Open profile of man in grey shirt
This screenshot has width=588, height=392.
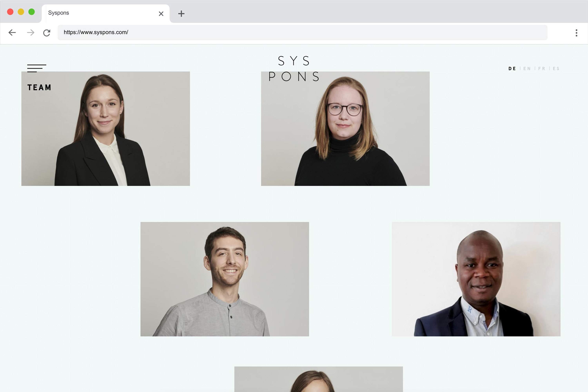pyautogui.click(x=224, y=279)
